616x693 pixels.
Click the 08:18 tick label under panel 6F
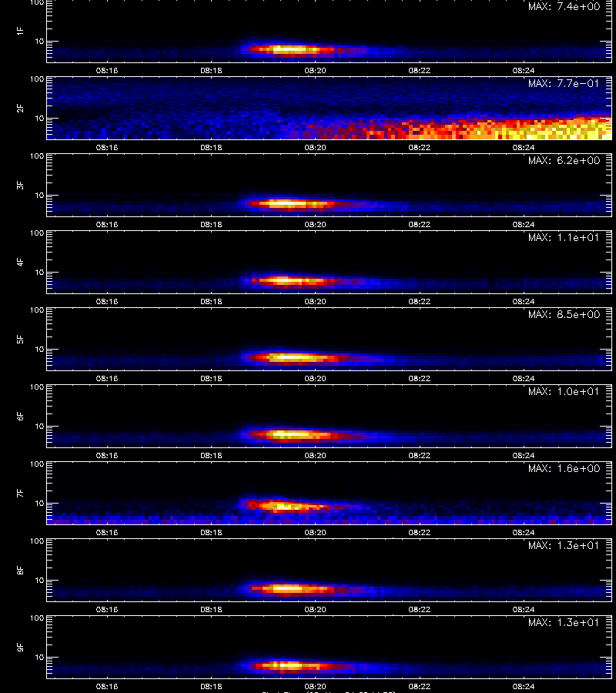point(211,455)
